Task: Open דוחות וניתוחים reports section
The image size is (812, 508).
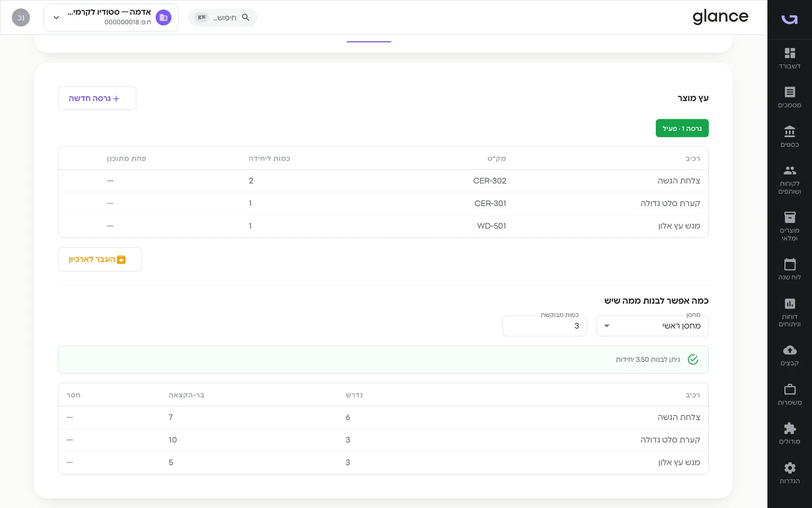Action: (790, 312)
